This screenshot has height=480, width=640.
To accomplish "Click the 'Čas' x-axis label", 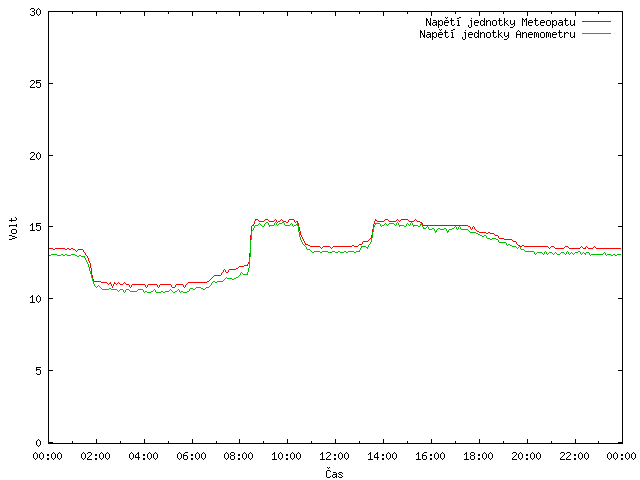I will click(x=334, y=473).
